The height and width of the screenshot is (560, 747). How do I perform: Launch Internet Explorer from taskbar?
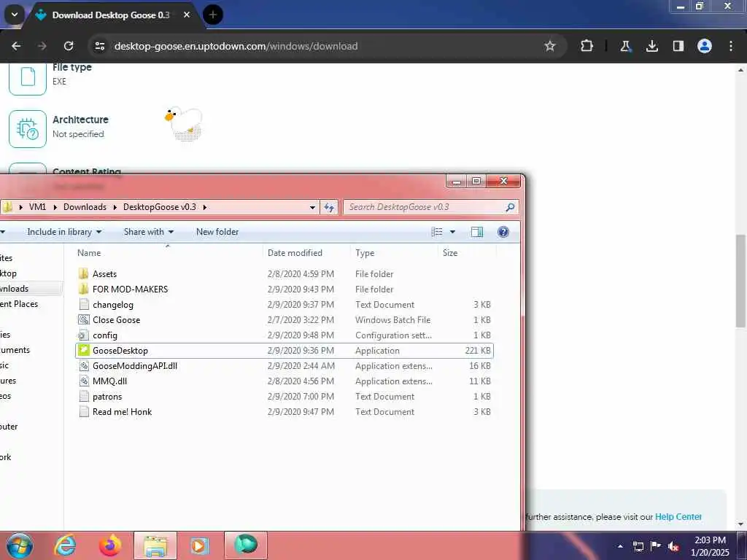[x=65, y=545]
